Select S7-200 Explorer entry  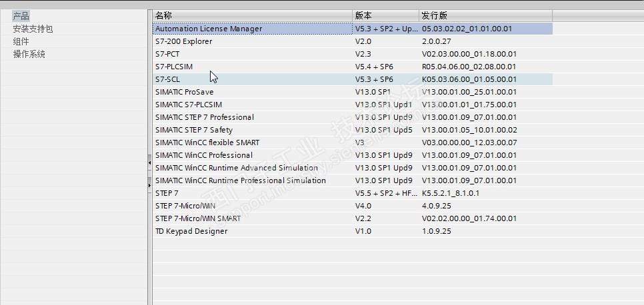pos(184,41)
